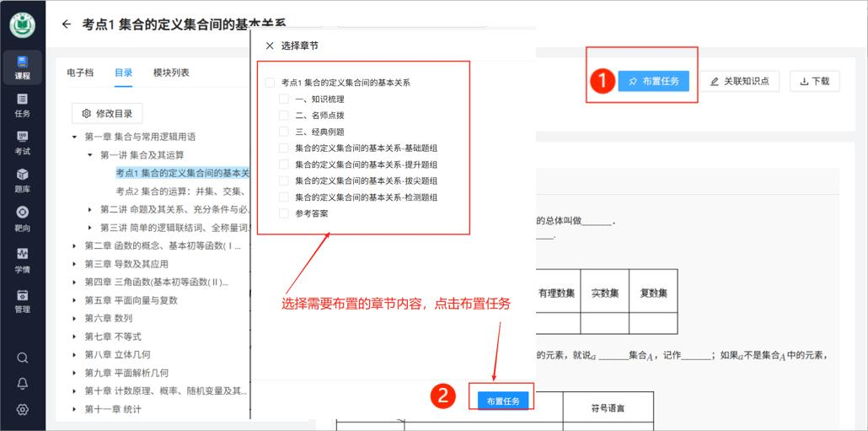This screenshot has width=868, height=431.
Task: Collapse the 第一讲 集合及其运算 node
Action: pos(90,155)
